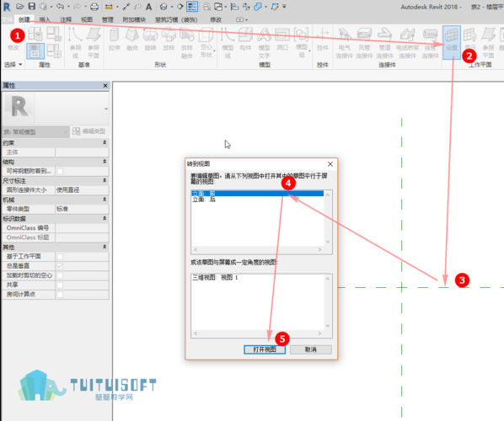
Task: Switch to the 附加模块 (Add-Ins) ribbon tab
Action: click(134, 19)
